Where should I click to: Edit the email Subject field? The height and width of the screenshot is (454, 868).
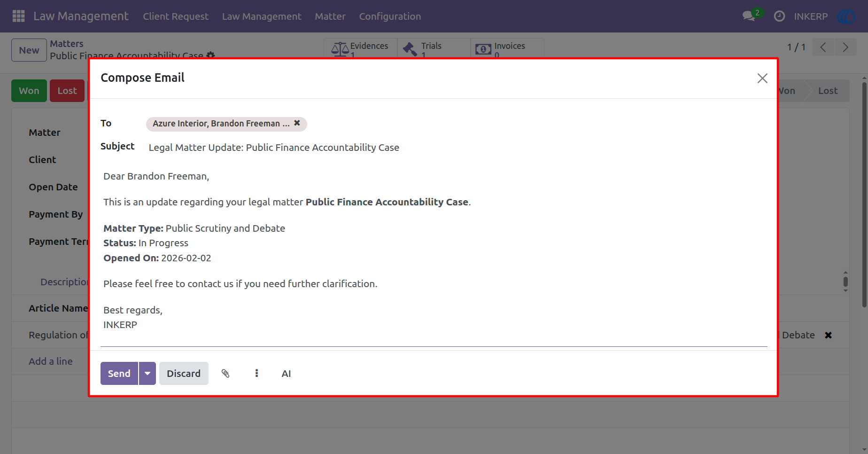(457, 148)
